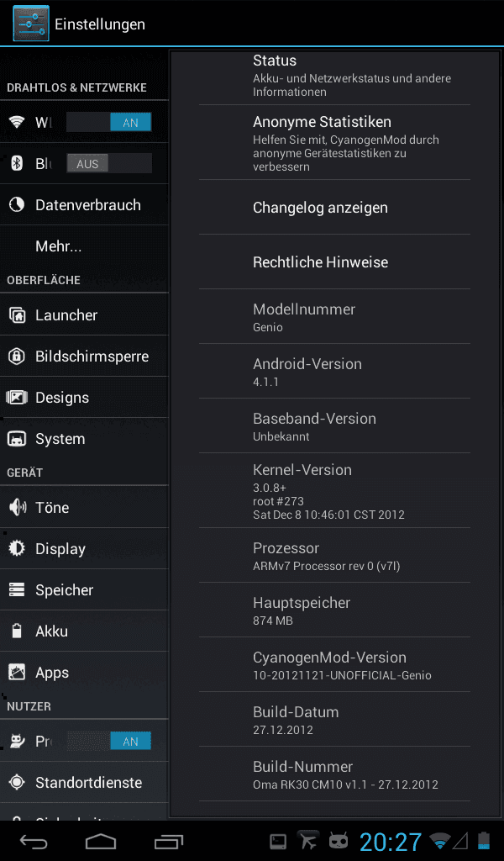Tap the Launcher home icon
The width and height of the screenshot is (504, 861).
coord(17,315)
